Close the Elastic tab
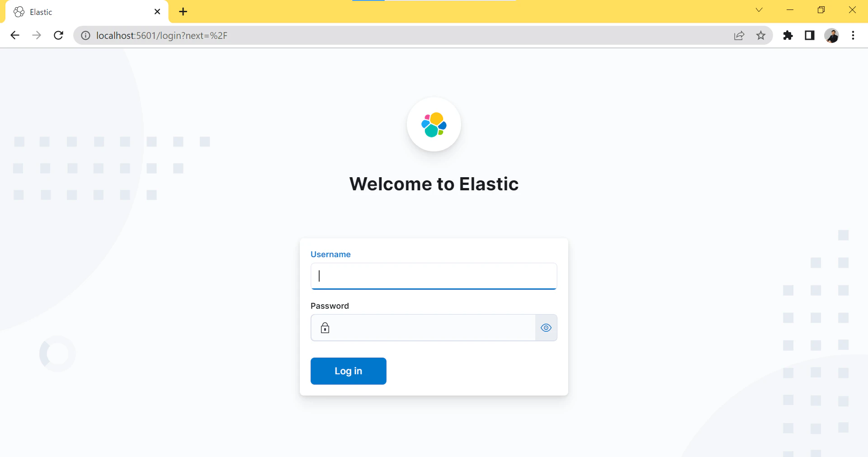The height and width of the screenshot is (457, 868). pos(157,12)
